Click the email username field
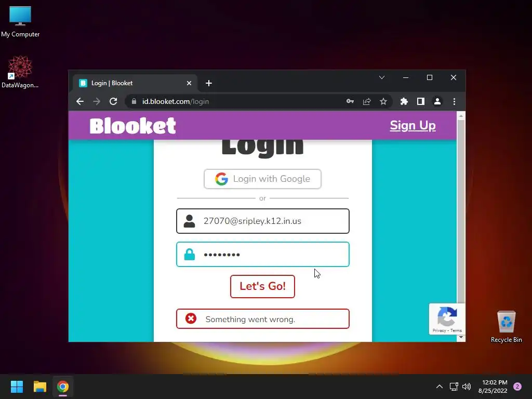The height and width of the screenshot is (399, 532). point(262,221)
